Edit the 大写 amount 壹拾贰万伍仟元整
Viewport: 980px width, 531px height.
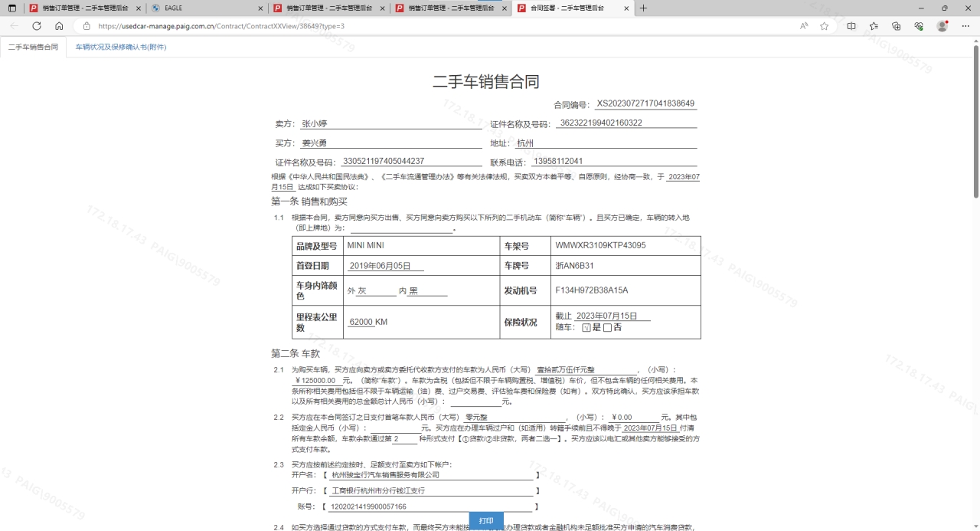point(586,370)
